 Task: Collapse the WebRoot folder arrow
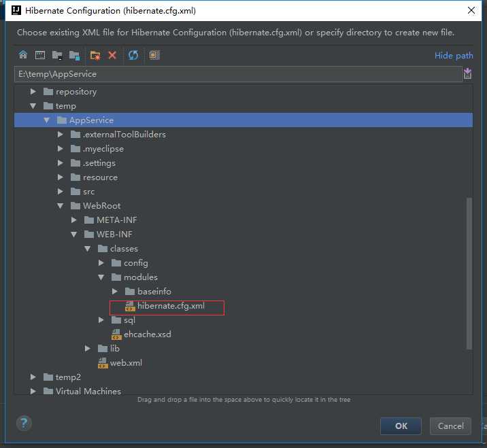point(61,205)
